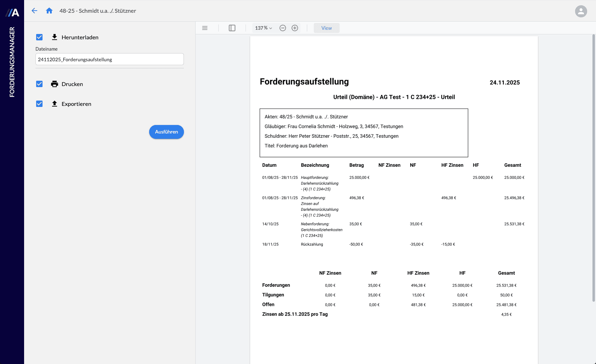Click the date '24.11.2025' in document
596x364 pixels.
click(x=505, y=83)
